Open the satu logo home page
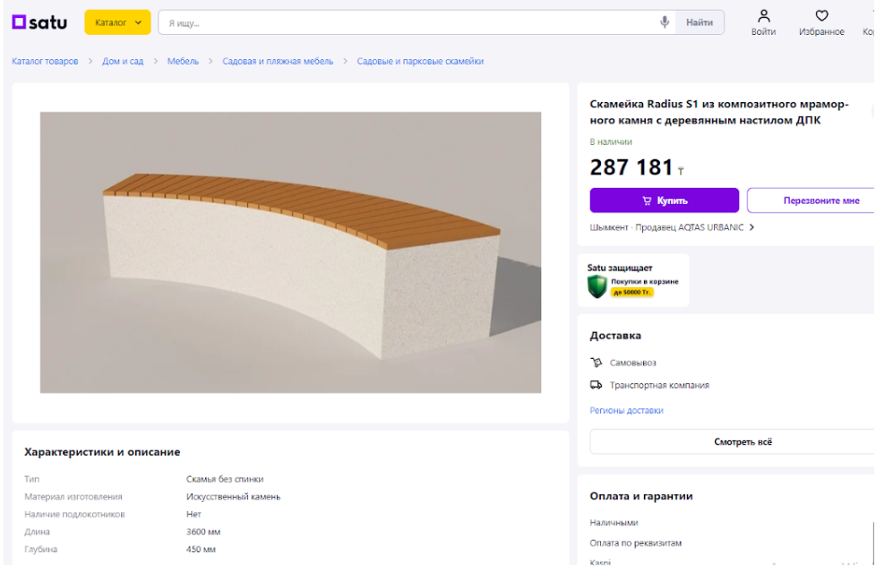 [39, 22]
